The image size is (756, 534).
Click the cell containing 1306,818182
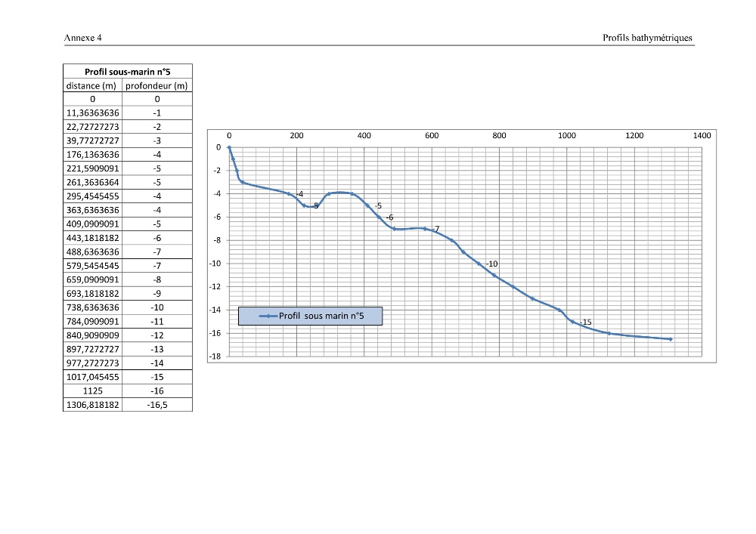(x=92, y=405)
